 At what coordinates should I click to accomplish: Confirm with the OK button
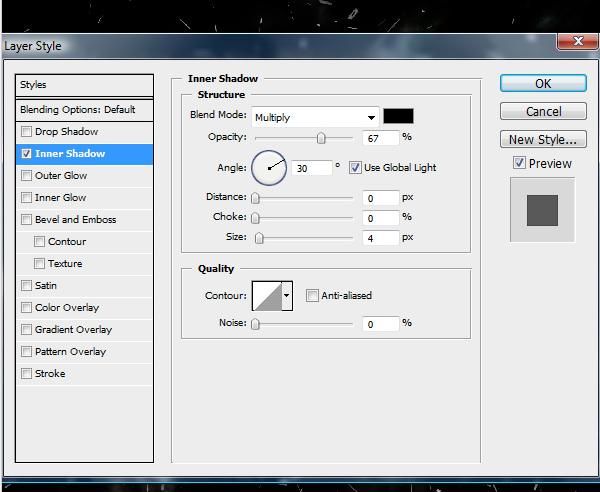coord(543,83)
